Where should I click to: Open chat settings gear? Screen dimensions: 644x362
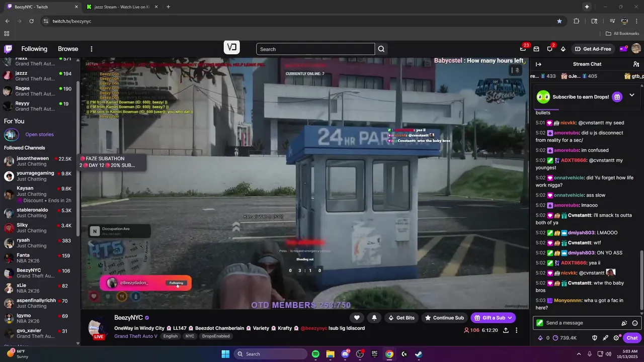tap(616, 338)
